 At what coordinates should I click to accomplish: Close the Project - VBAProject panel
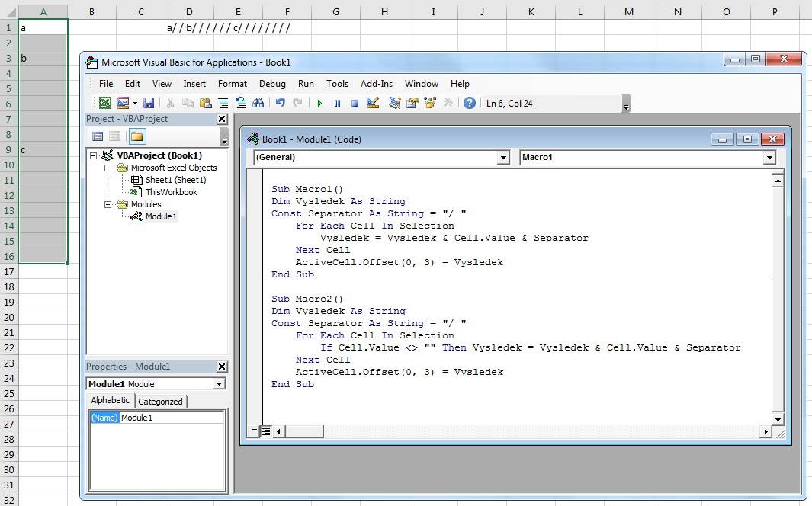pos(222,119)
